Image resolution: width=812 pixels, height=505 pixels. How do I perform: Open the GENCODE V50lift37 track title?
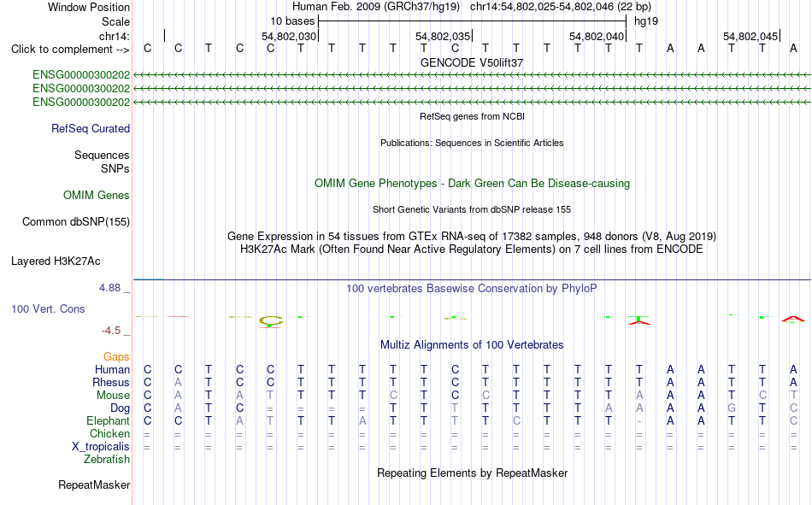472,62
